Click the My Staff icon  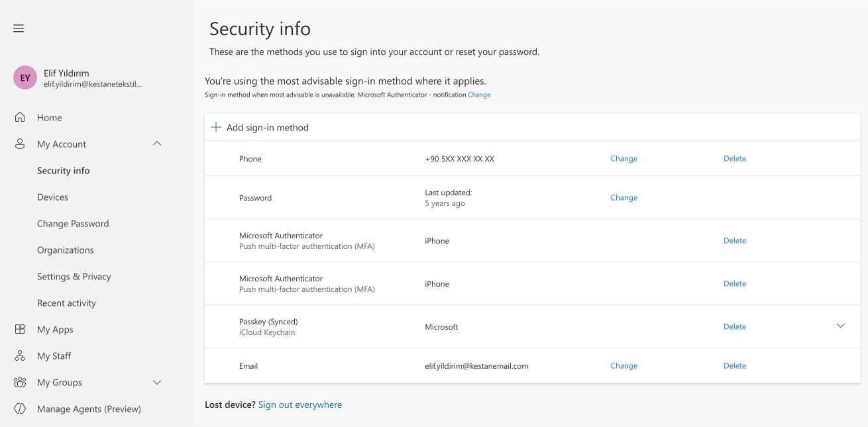click(x=20, y=356)
